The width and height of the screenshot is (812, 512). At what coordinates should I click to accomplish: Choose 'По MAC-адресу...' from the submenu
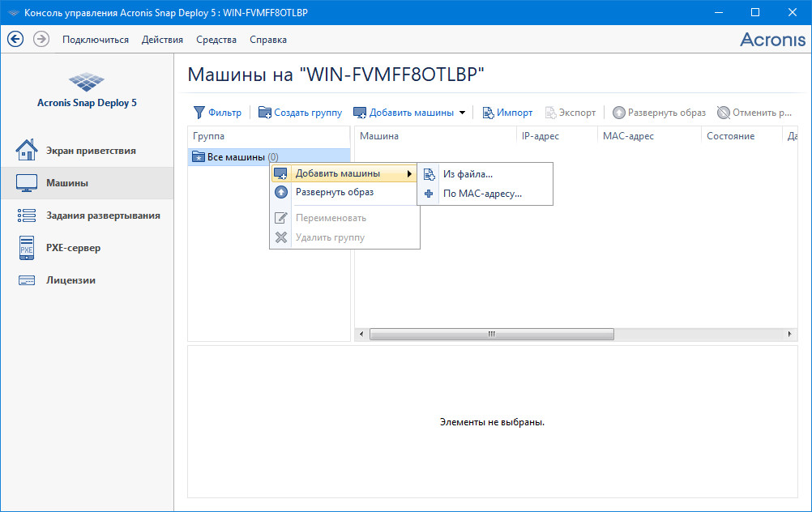(x=482, y=194)
